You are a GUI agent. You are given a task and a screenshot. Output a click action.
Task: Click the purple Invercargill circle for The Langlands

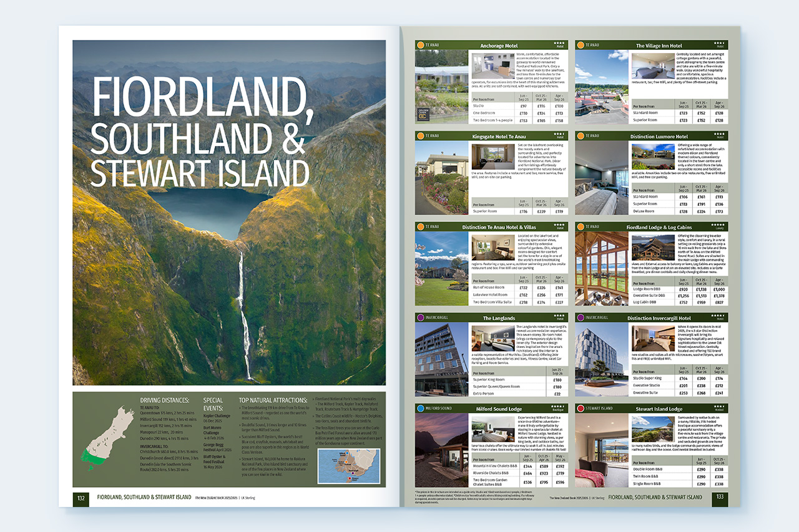[420, 317]
